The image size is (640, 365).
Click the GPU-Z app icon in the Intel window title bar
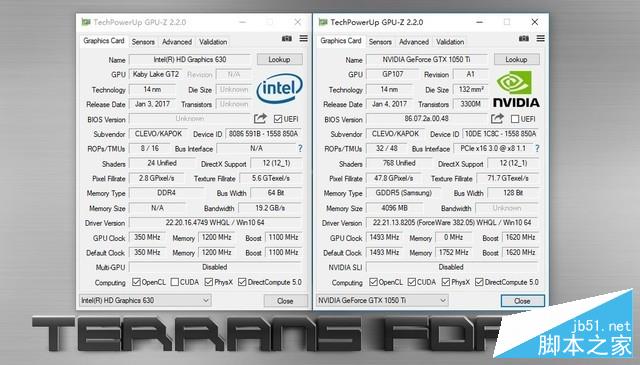tap(85, 22)
